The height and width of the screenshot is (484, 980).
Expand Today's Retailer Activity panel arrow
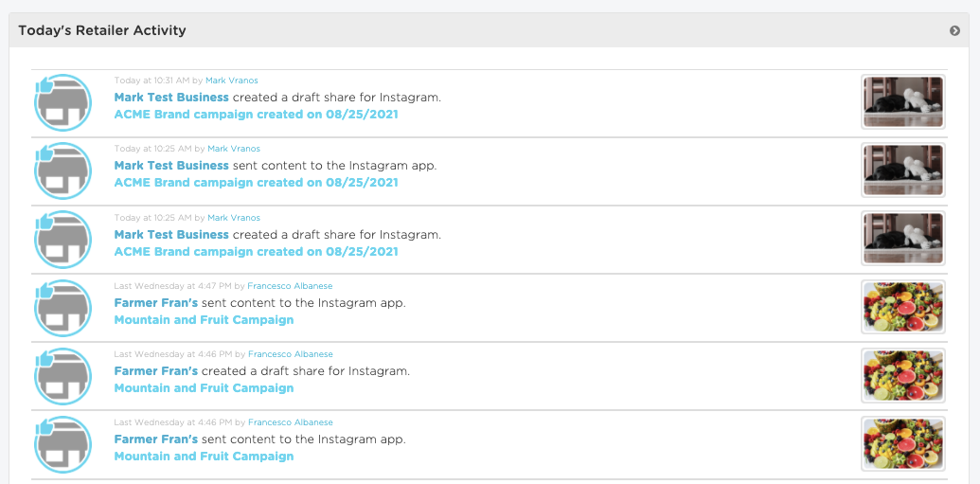click(954, 30)
